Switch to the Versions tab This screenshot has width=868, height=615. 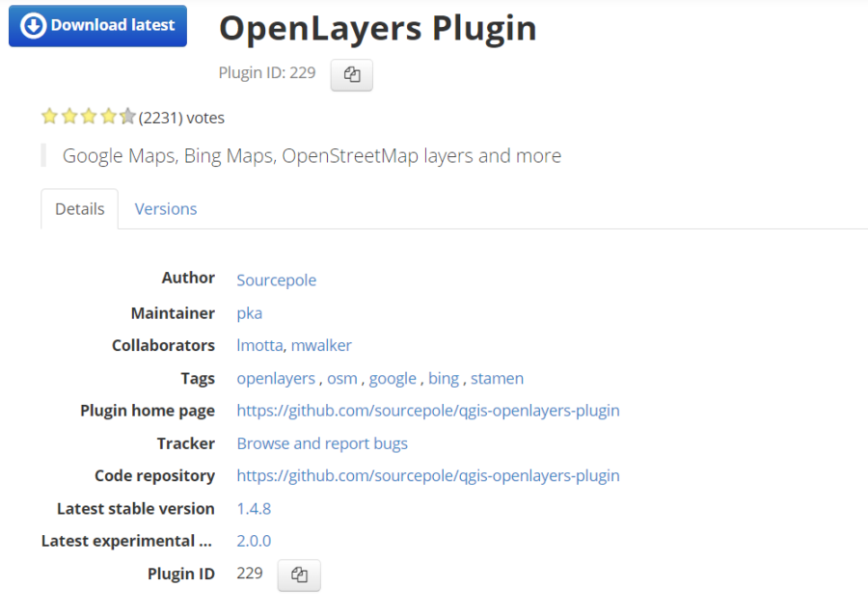coord(165,208)
